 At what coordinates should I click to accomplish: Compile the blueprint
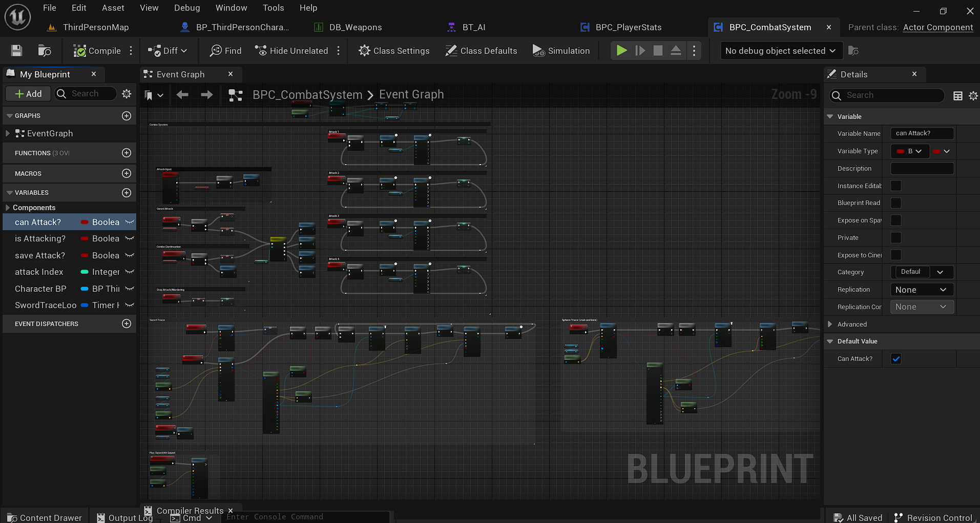(97, 51)
